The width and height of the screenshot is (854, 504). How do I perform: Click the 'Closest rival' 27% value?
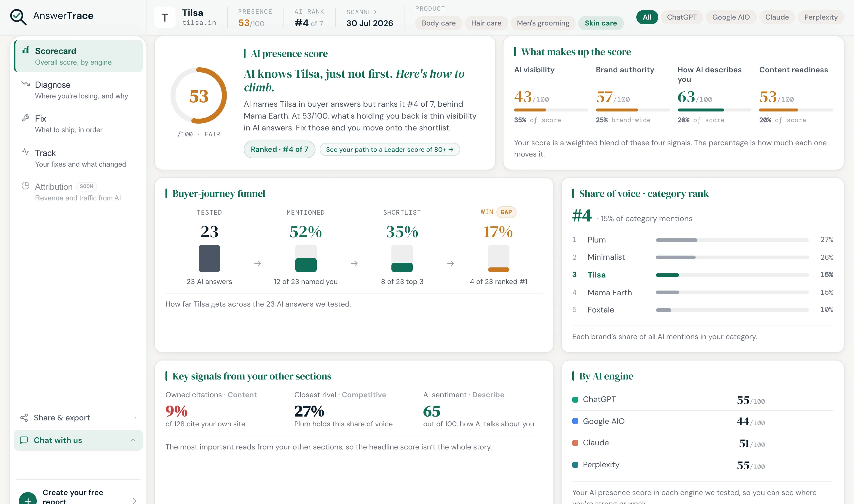pos(309,411)
